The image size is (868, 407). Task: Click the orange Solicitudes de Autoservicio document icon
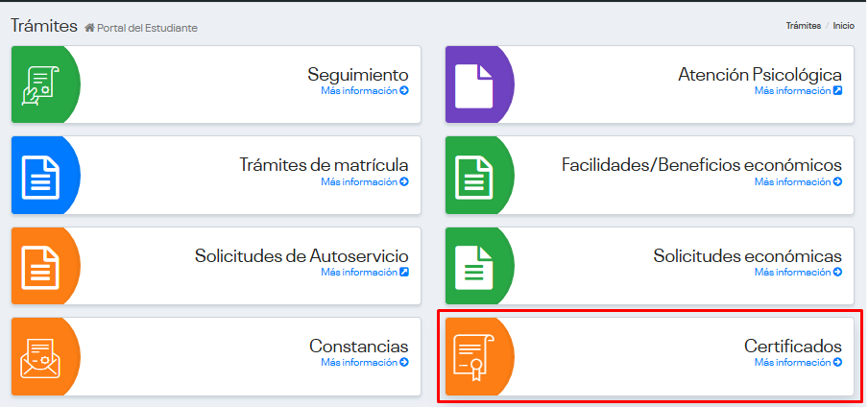41,266
